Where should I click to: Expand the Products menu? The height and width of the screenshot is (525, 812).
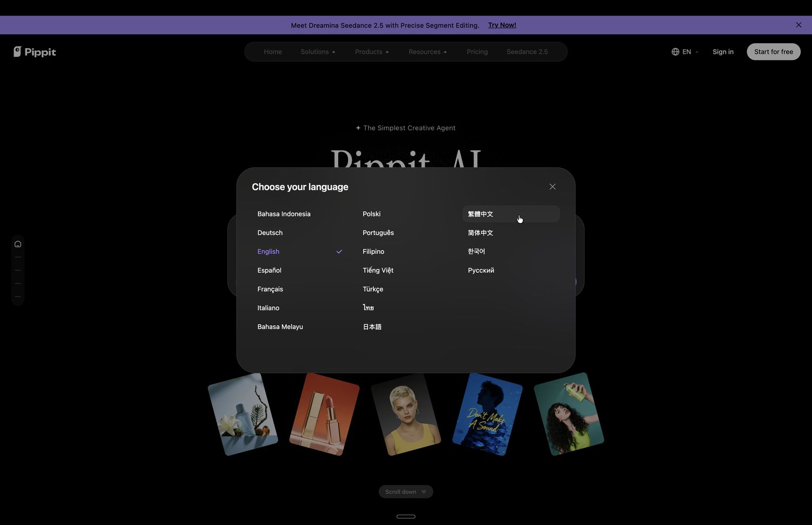372,52
